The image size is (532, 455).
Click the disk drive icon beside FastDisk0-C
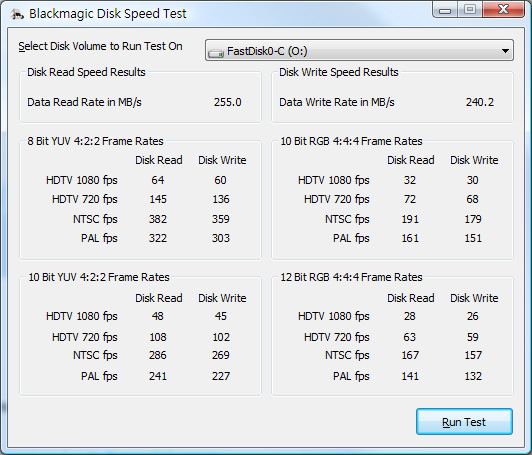pyautogui.click(x=216, y=53)
